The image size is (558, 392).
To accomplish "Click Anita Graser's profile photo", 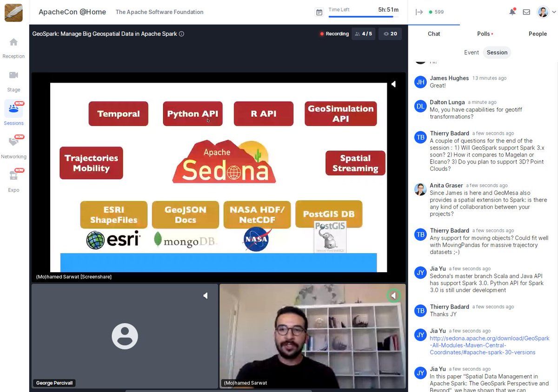I will click(x=420, y=189).
